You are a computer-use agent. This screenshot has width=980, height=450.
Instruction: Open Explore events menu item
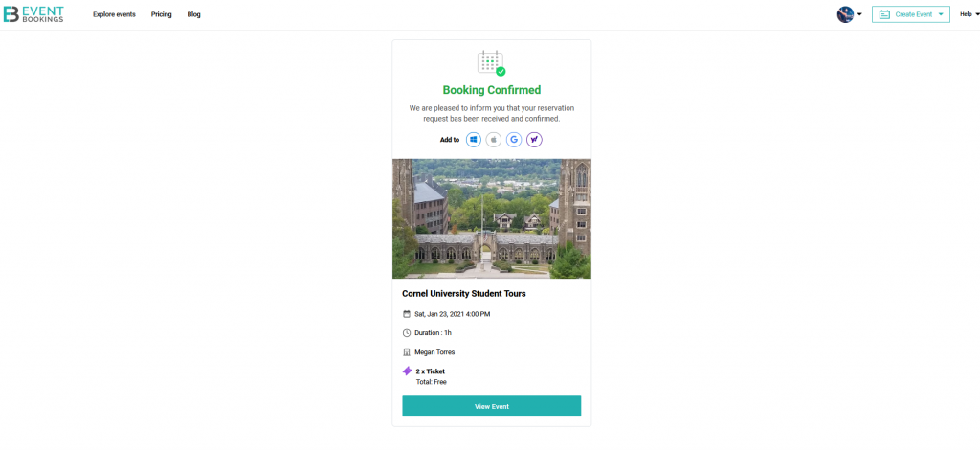pos(115,14)
